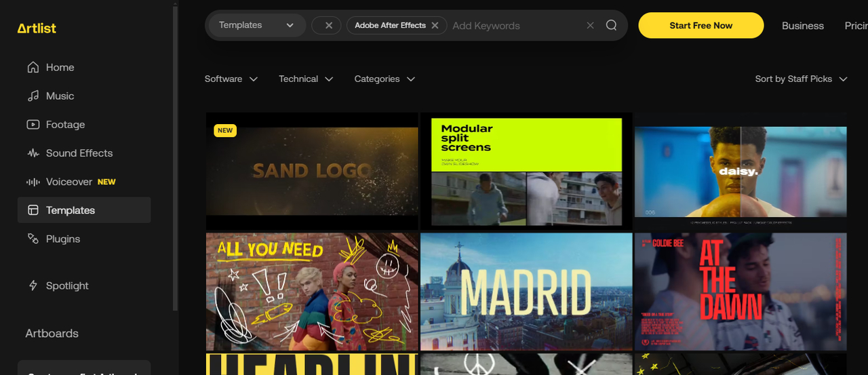Click the Home house icon
This screenshot has width=868, height=375.
tap(33, 67)
